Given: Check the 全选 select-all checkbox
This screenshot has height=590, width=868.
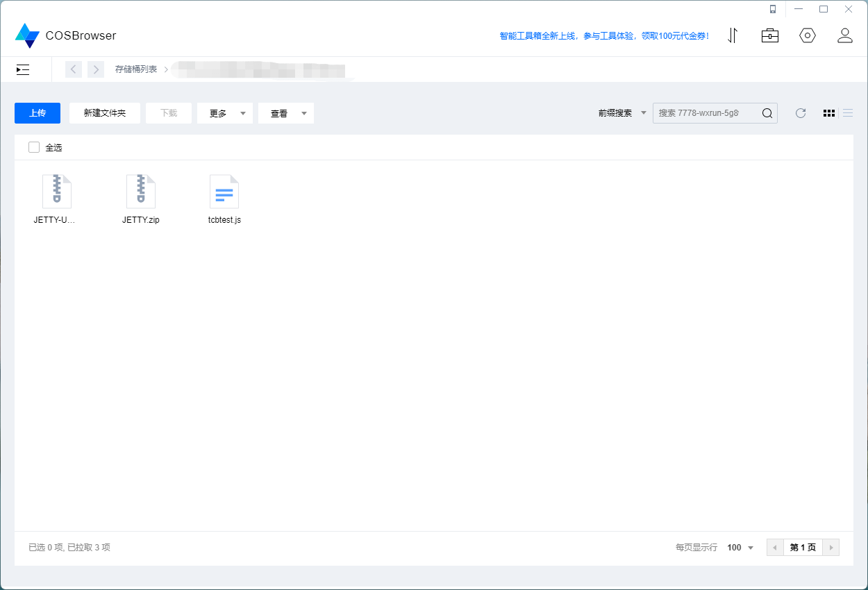Looking at the screenshot, I should tap(34, 147).
